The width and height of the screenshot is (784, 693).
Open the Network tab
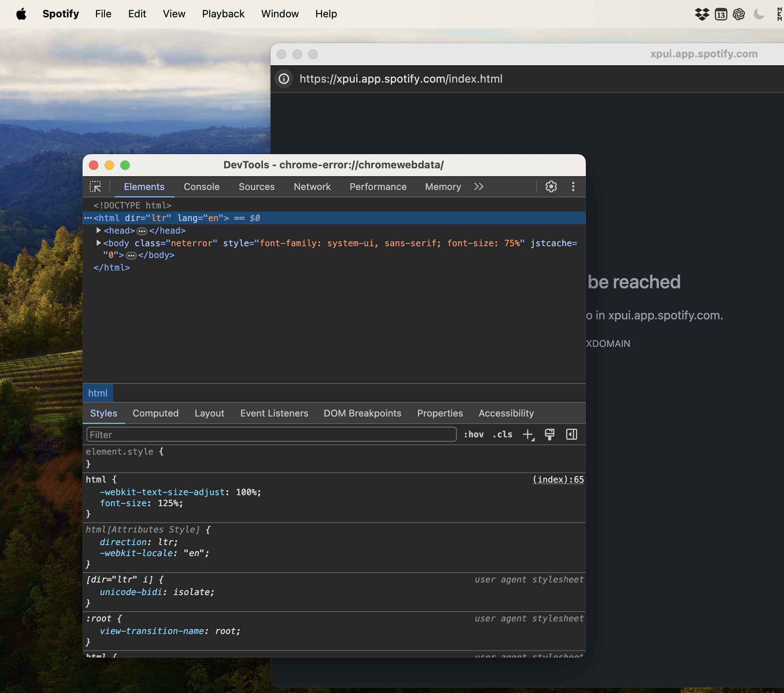312,187
